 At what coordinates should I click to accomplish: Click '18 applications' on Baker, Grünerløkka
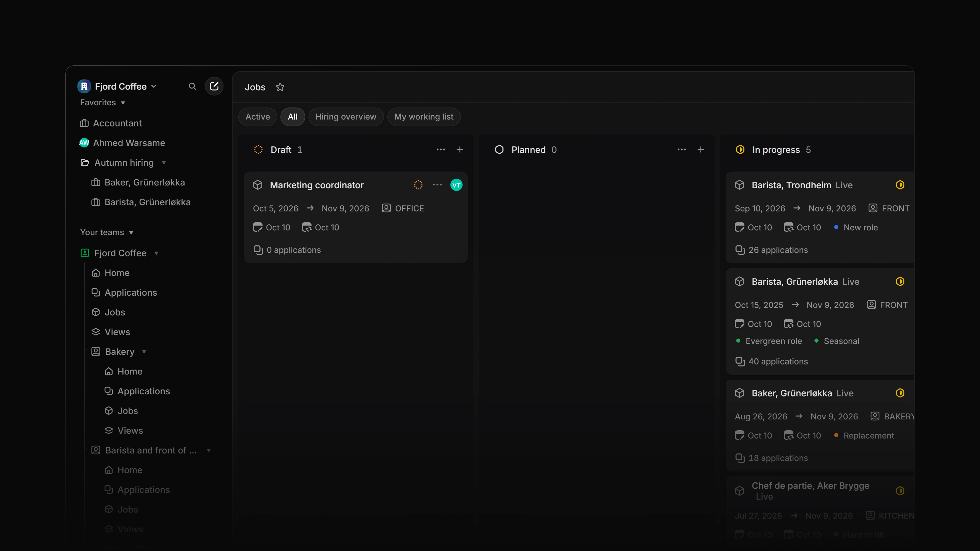coord(778,458)
